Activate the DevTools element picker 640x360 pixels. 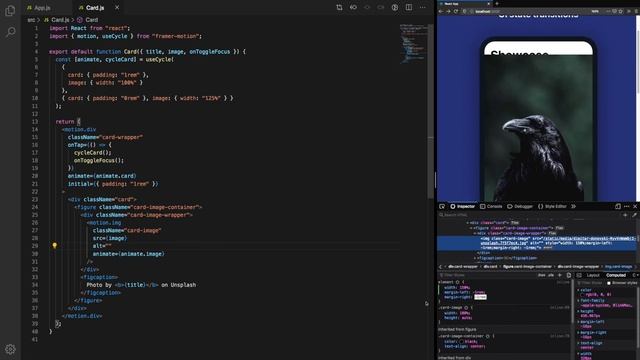tap(442, 207)
